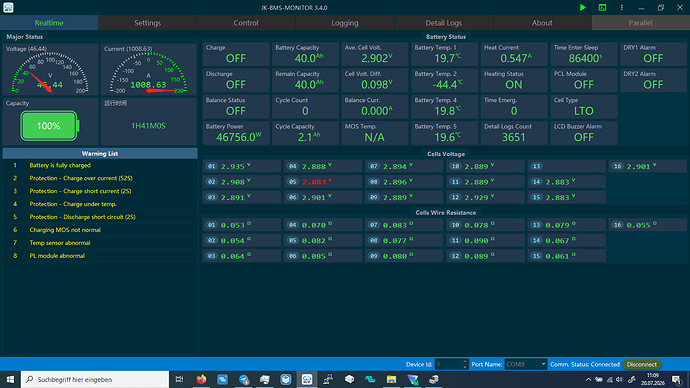690x388 pixels.
Task: Click the Battery Temp. 2 value -44.4
Action: tap(447, 84)
